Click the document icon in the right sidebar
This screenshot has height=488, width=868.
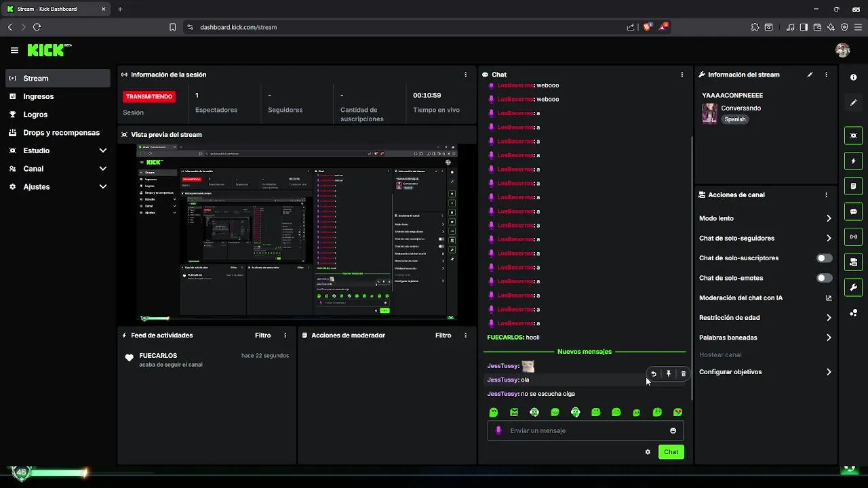click(x=853, y=186)
